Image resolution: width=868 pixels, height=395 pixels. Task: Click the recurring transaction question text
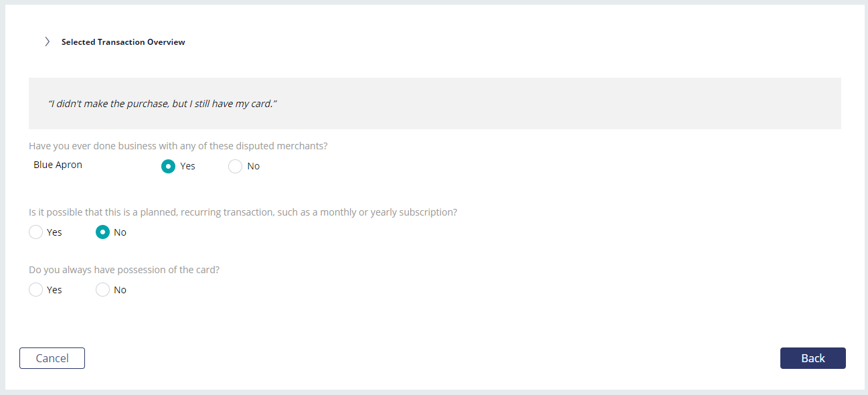243,212
